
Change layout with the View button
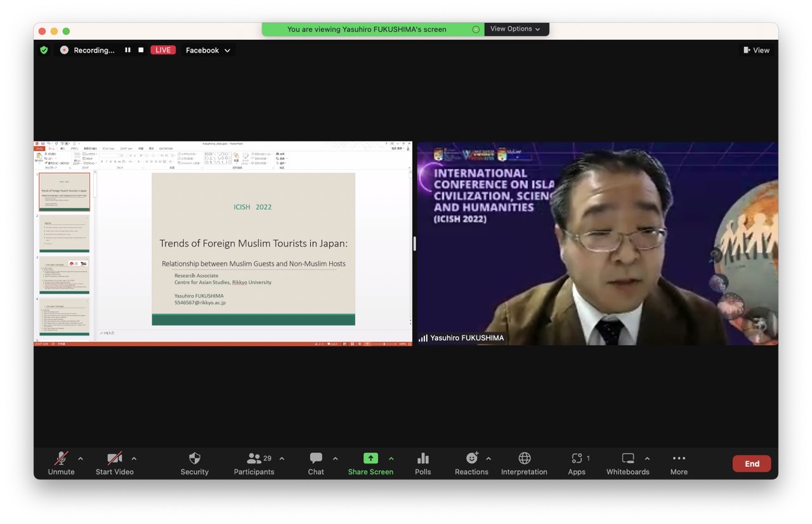(756, 50)
